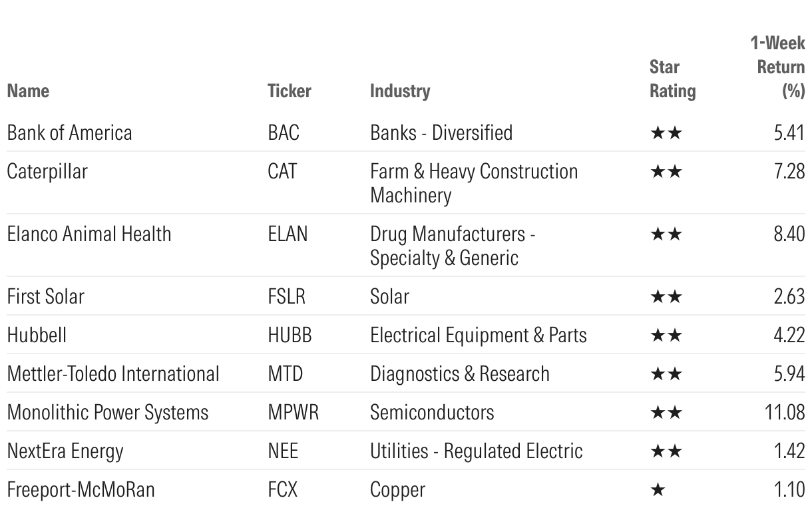The height and width of the screenshot is (514, 812).
Task: Click Mettler-Toledo star rating icon
Action: (666, 374)
